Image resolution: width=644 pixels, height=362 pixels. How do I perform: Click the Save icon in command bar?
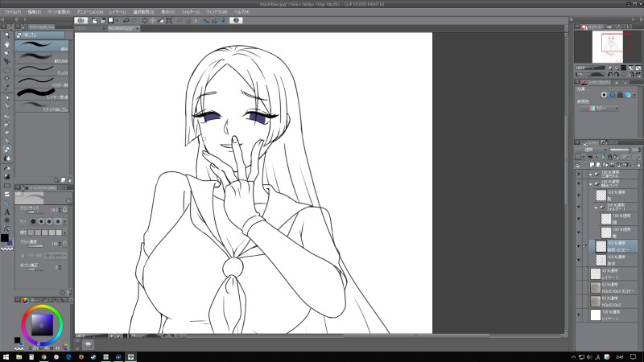coord(110,20)
